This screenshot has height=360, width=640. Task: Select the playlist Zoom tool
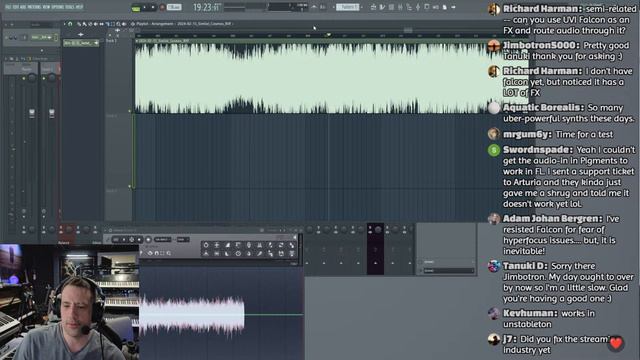(118, 24)
